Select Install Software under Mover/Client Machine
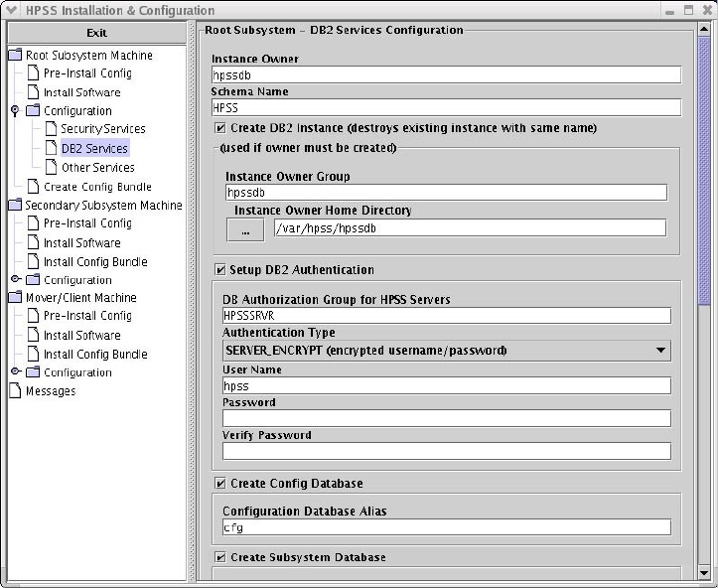The height and width of the screenshot is (588, 718). pyautogui.click(x=82, y=335)
